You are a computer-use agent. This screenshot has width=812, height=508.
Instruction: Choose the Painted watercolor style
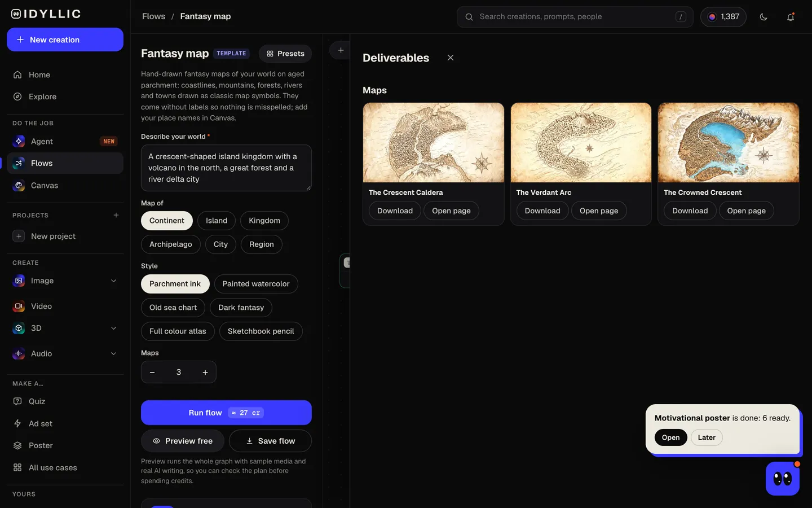[x=256, y=284]
